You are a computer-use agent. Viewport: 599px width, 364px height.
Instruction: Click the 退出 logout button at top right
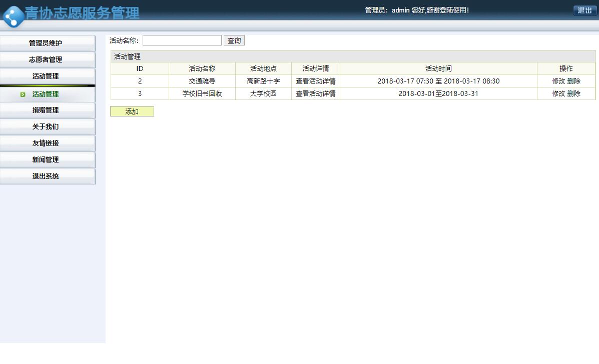(584, 10)
